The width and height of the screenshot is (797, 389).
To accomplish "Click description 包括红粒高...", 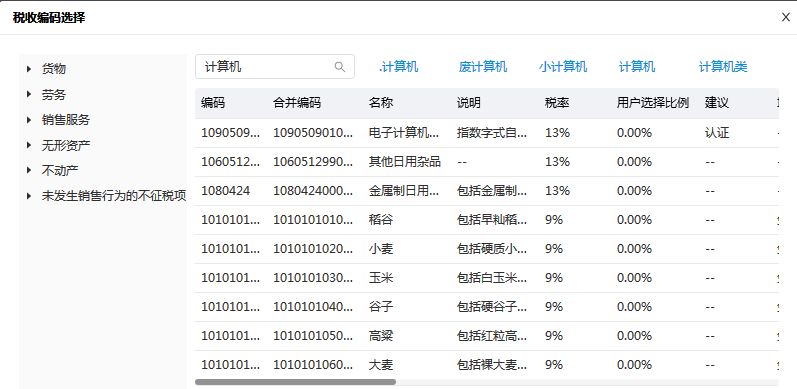I will pyautogui.click(x=492, y=336).
